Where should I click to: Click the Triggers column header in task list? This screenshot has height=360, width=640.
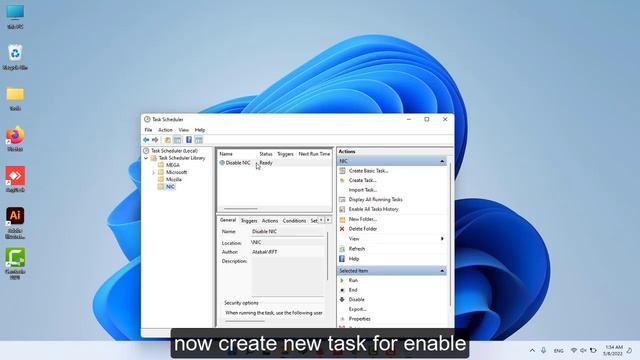[x=285, y=154]
